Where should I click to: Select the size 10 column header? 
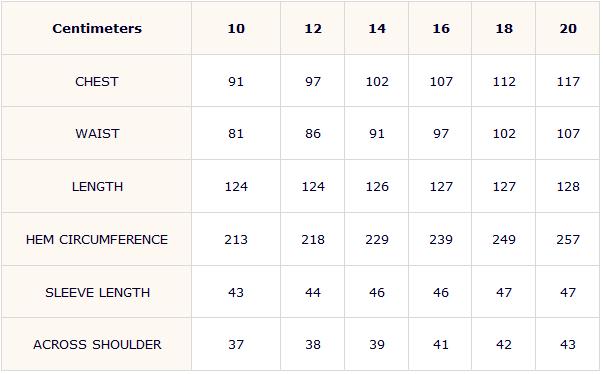tap(236, 28)
